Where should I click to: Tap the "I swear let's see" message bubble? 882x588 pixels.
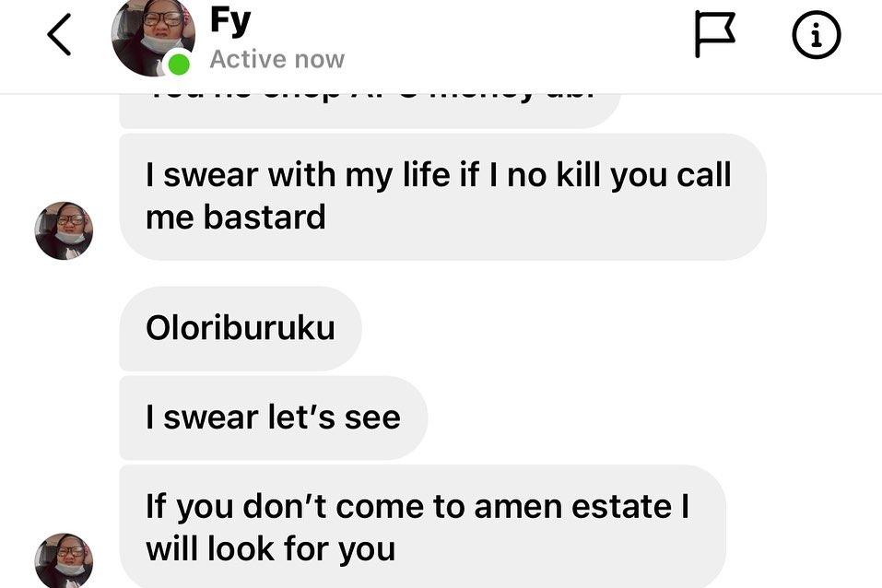[x=274, y=418]
